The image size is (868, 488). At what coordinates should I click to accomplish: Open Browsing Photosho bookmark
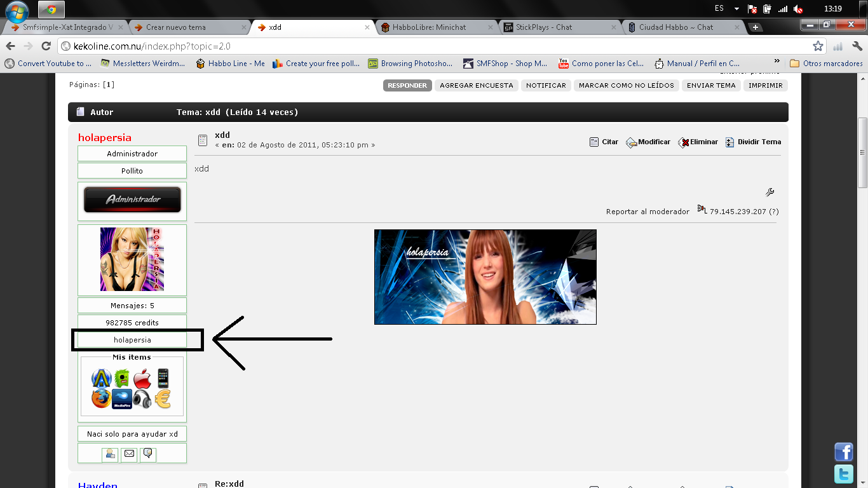pyautogui.click(x=410, y=64)
